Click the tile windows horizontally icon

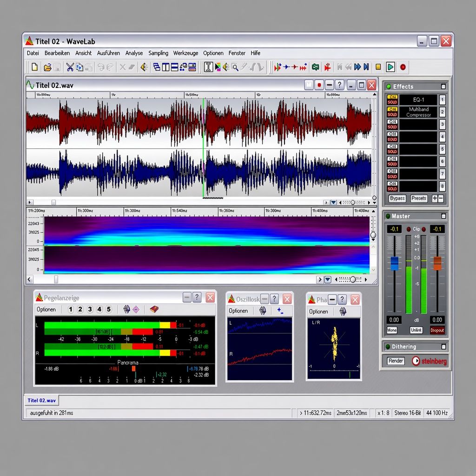click(x=175, y=67)
